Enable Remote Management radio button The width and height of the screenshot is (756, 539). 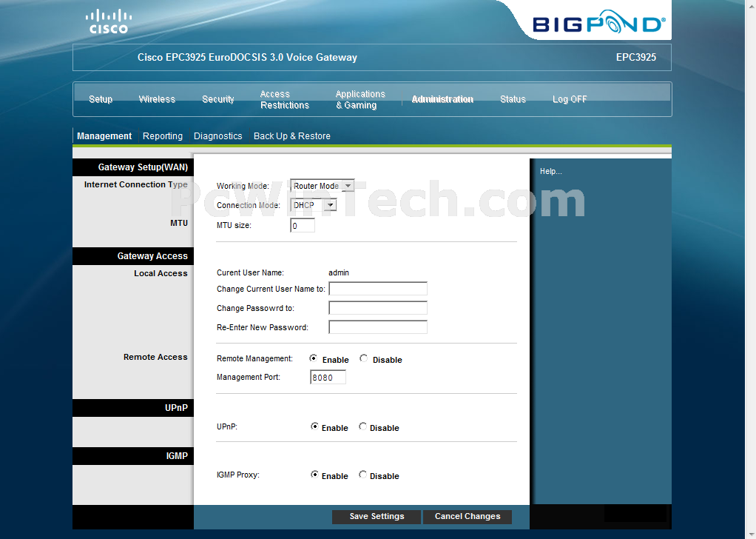pos(314,358)
